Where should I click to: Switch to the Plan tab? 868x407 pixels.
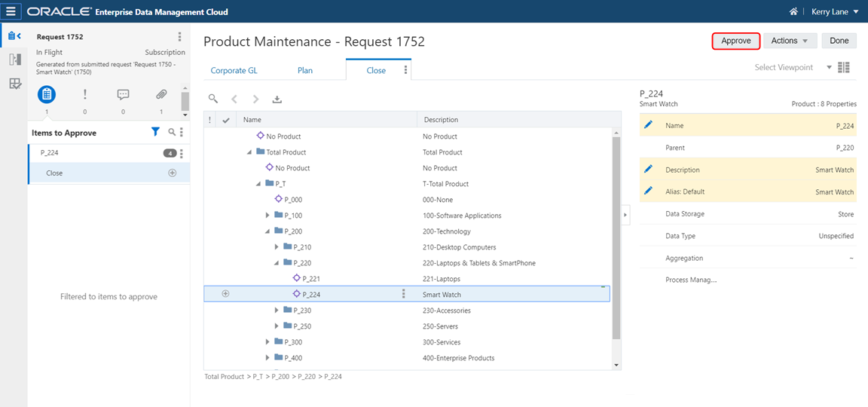click(305, 70)
